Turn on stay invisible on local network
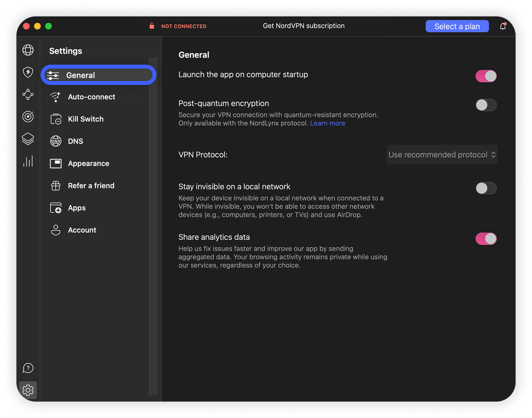The height and width of the screenshot is (418, 532). point(486,188)
